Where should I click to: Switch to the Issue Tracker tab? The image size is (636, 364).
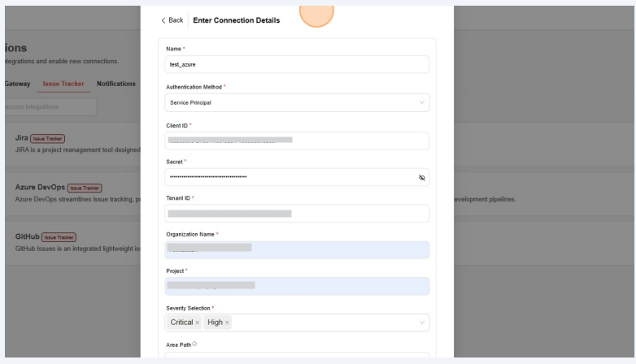coord(63,84)
